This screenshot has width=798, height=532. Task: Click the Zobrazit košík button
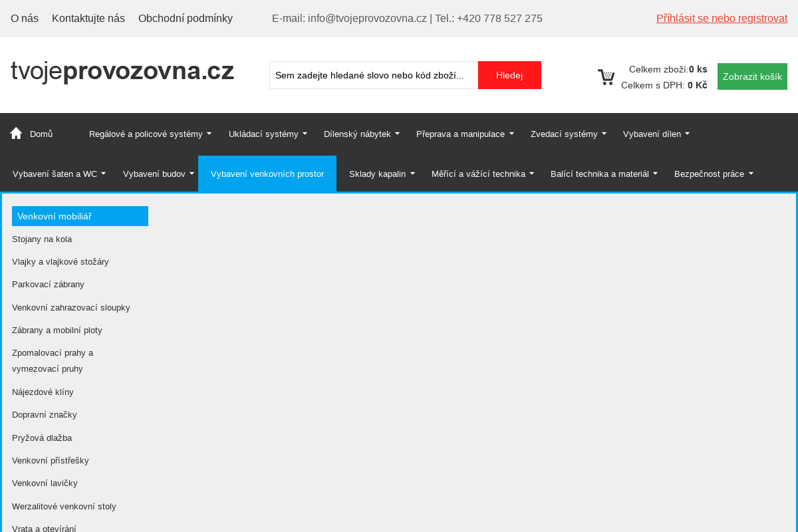click(x=752, y=76)
